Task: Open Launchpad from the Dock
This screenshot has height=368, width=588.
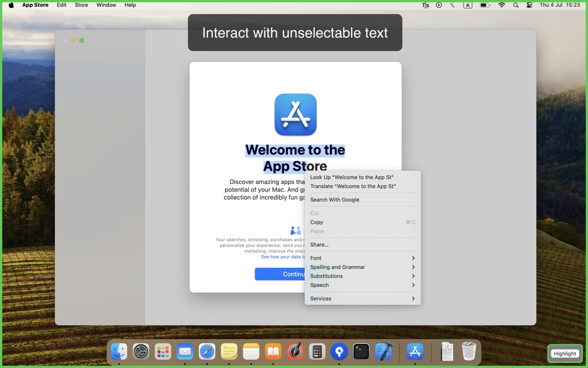Action: pyautogui.click(x=162, y=352)
